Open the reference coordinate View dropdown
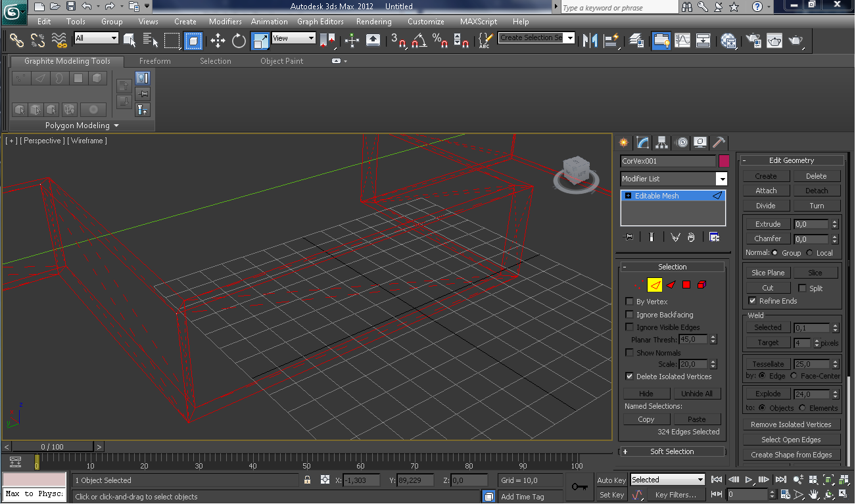Screen dimensions: 856x504 (293, 38)
